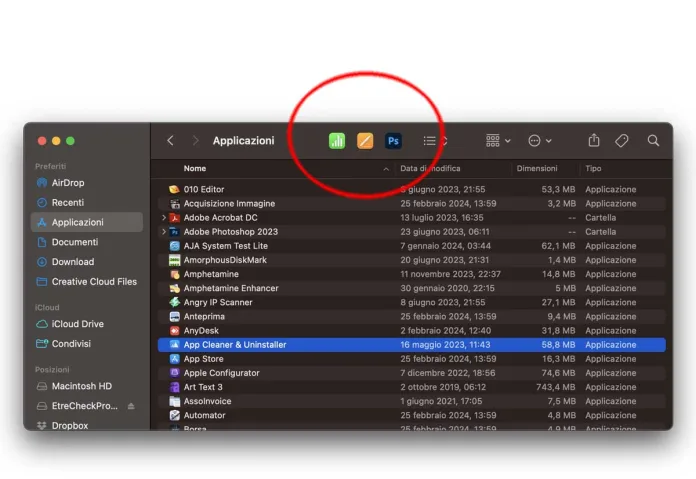Select EtreCheckPro volume in sidebar
The image size is (696, 479).
pyautogui.click(x=84, y=406)
